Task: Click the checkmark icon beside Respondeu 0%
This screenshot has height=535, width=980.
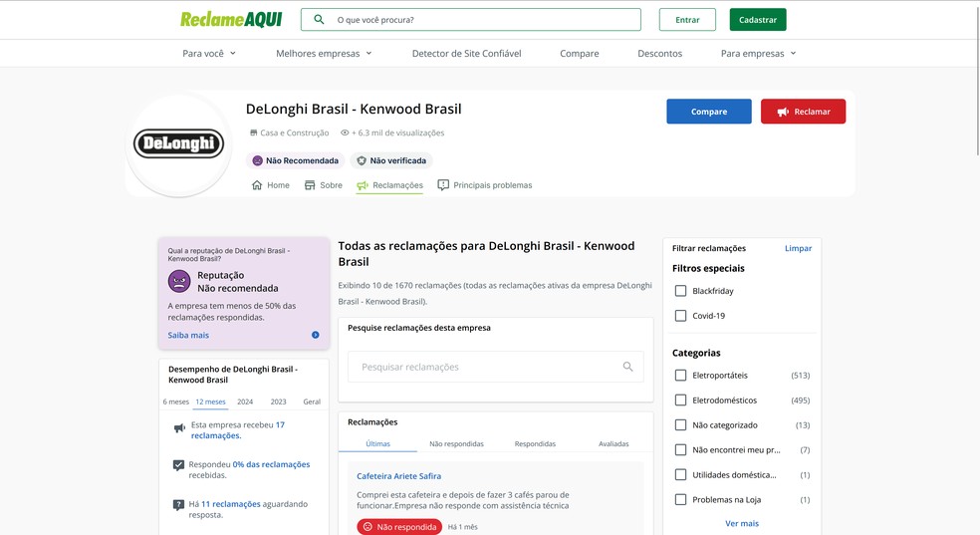Action: pos(178,465)
